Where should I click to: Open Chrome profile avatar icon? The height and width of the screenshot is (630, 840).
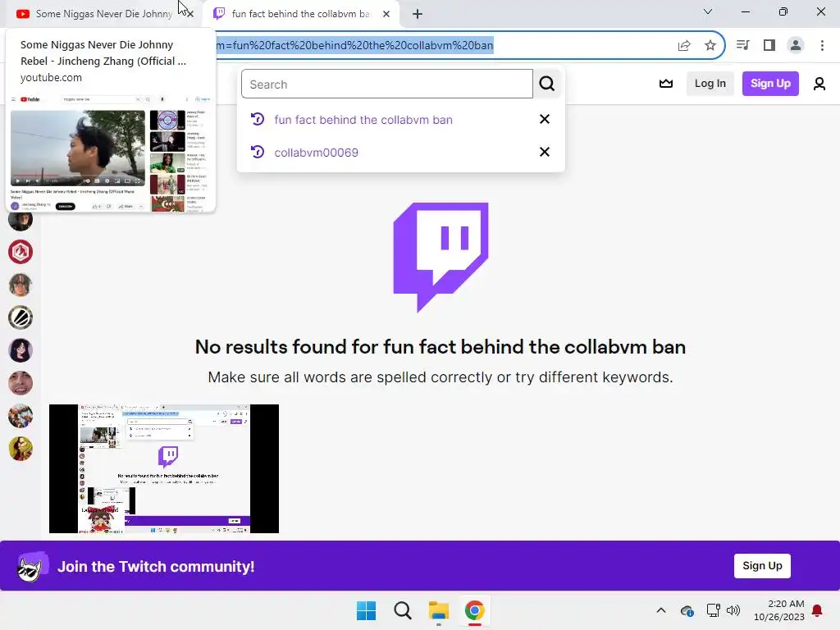796,46
